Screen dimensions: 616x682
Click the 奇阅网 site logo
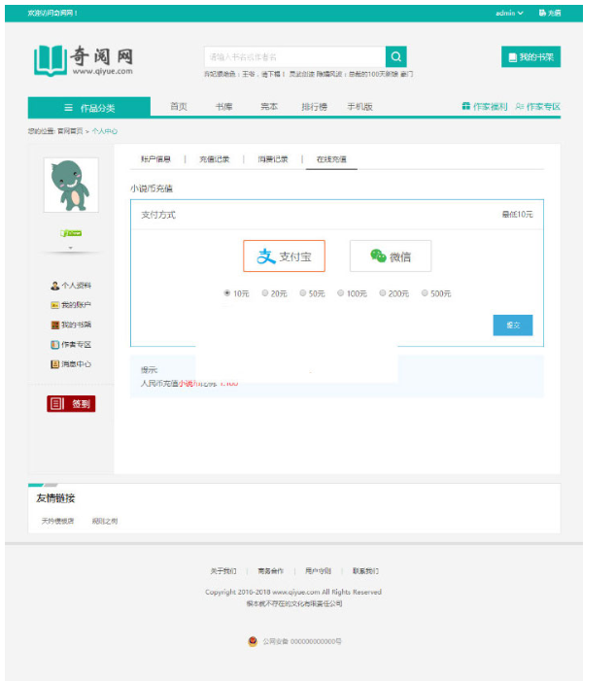point(84,60)
